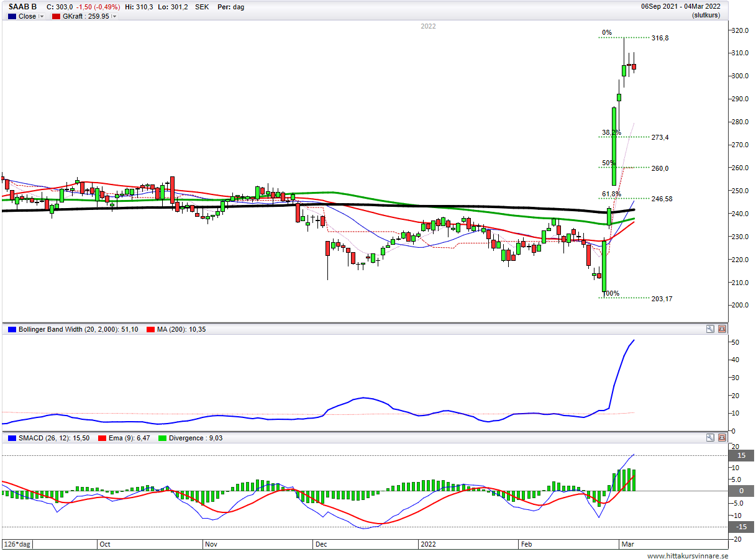Click the price change '-1,50 (-0,49%)'
756x559 pixels.
pyautogui.click(x=97, y=6)
